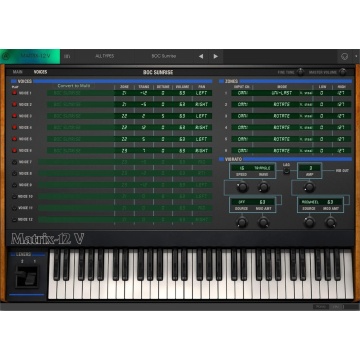Image resolution: width=360 pixels, height=360 pixels.
Task: Toggle the Vibrato LAG button
Action: pos(286,171)
